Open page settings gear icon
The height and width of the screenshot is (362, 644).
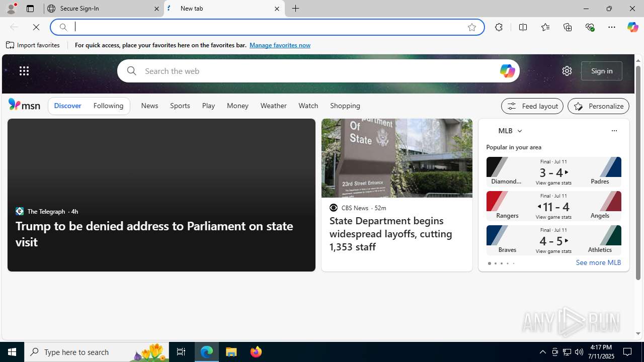coord(567,71)
